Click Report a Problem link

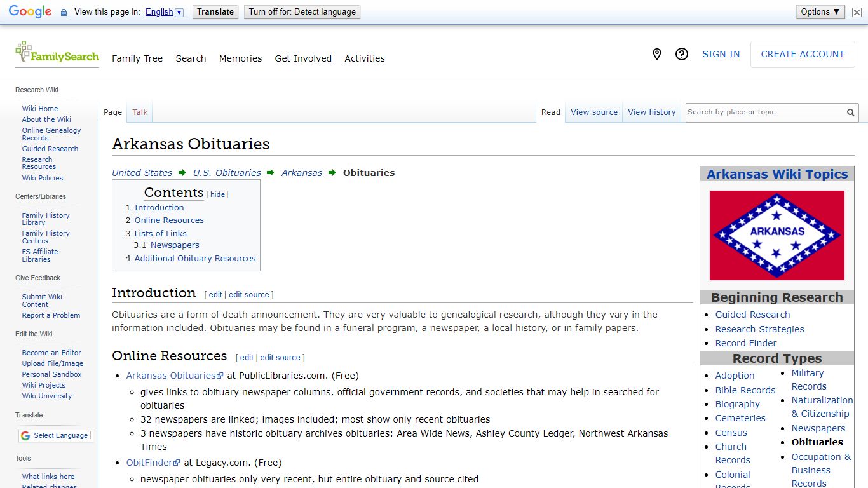coord(51,315)
